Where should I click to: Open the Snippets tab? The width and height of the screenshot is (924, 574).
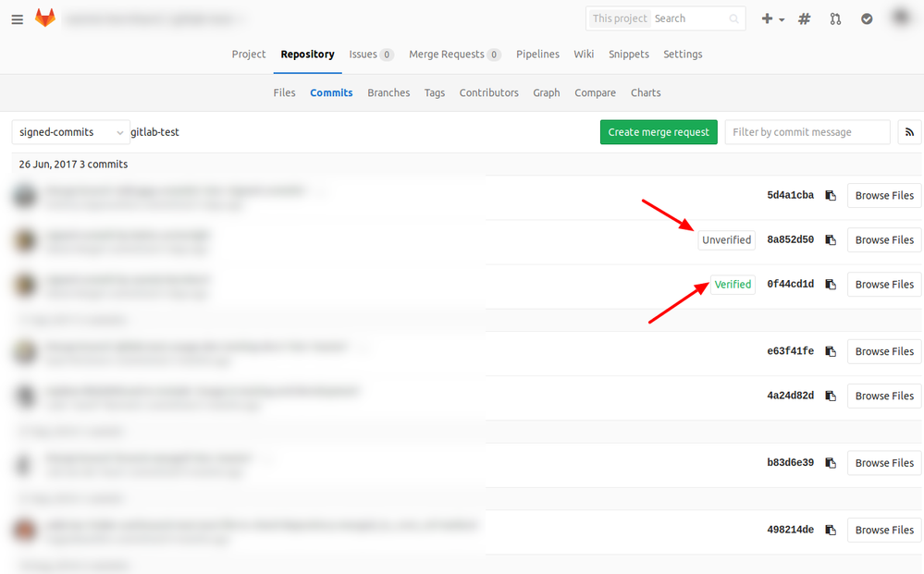pyautogui.click(x=629, y=55)
